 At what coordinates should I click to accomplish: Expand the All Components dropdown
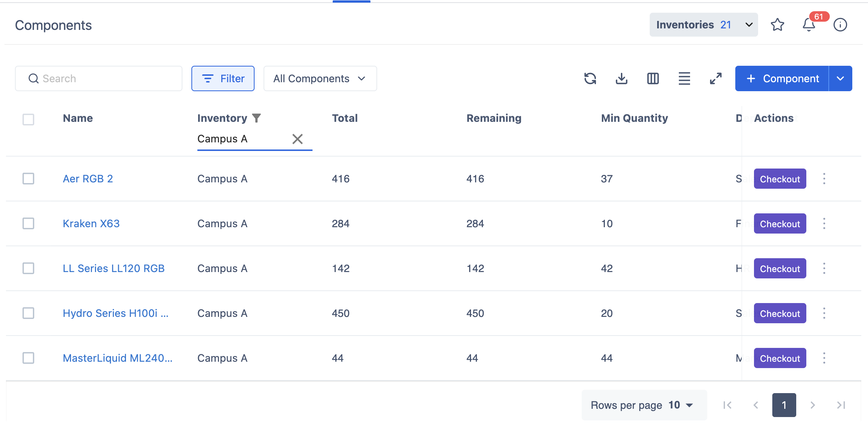(320, 78)
